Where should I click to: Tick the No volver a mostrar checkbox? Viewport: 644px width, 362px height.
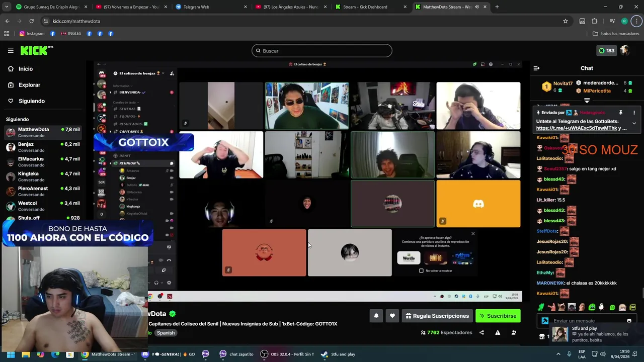click(x=422, y=270)
